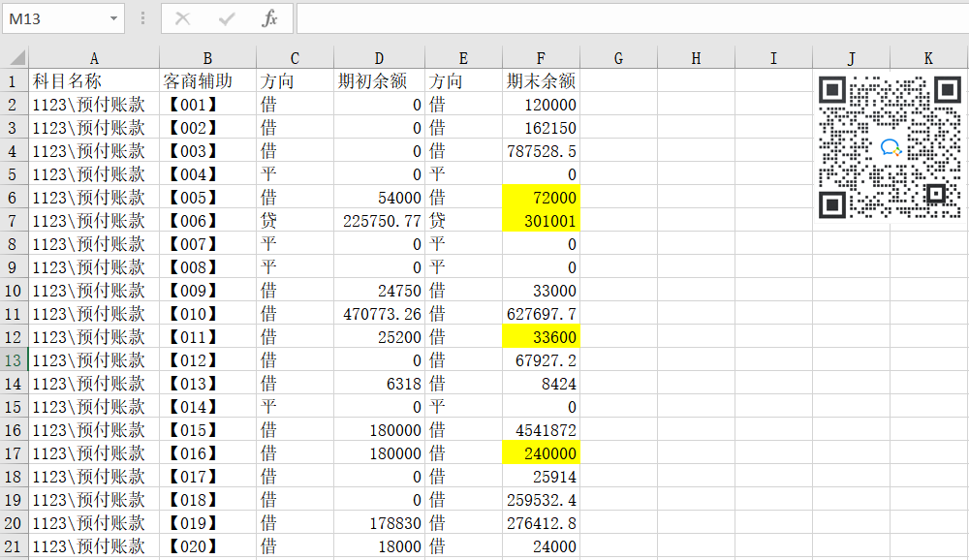Click the 客商辅助 header cell

pos(207,81)
